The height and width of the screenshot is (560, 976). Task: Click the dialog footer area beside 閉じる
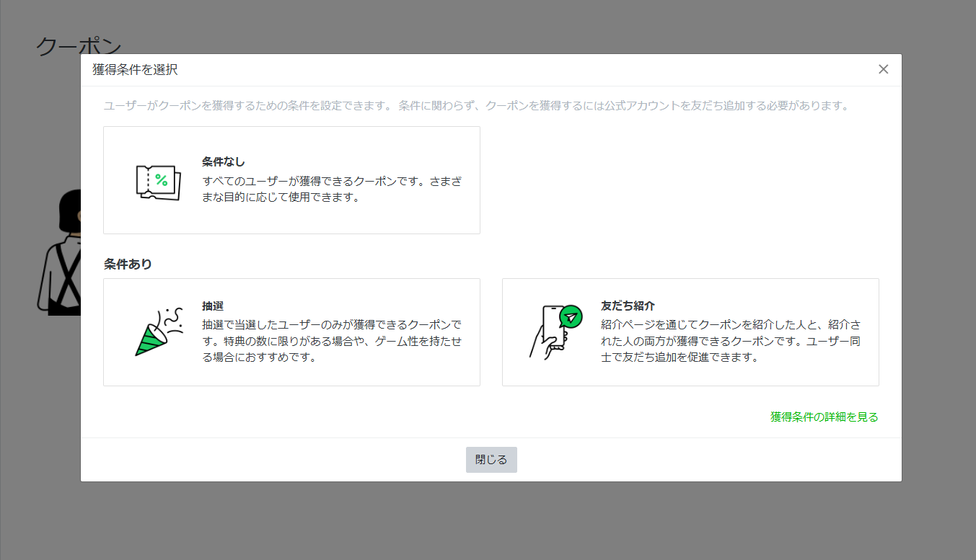pyautogui.click(x=649, y=460)
